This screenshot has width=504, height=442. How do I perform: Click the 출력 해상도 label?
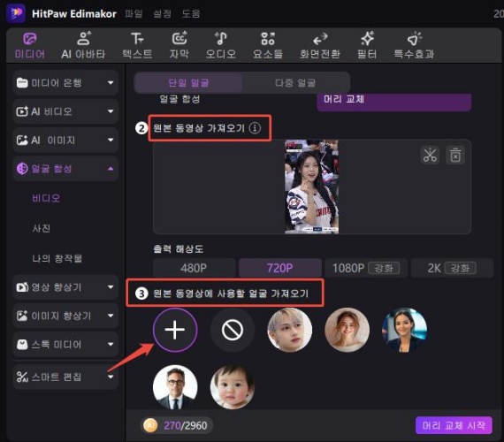coord(178,249)
